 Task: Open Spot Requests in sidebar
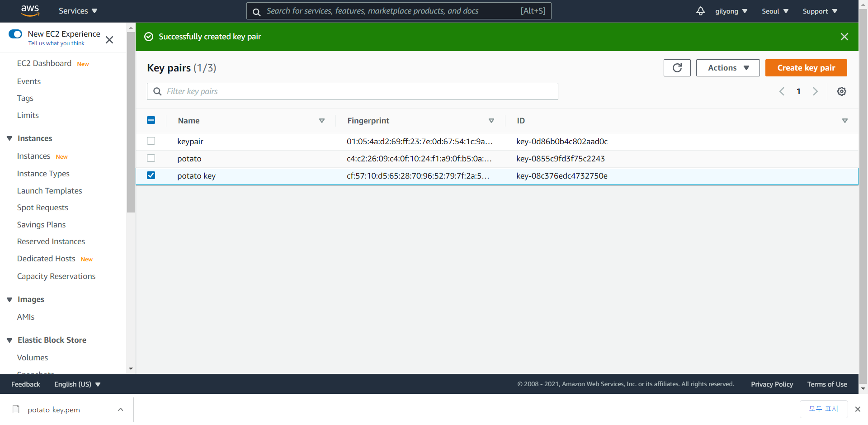(42, 208)
